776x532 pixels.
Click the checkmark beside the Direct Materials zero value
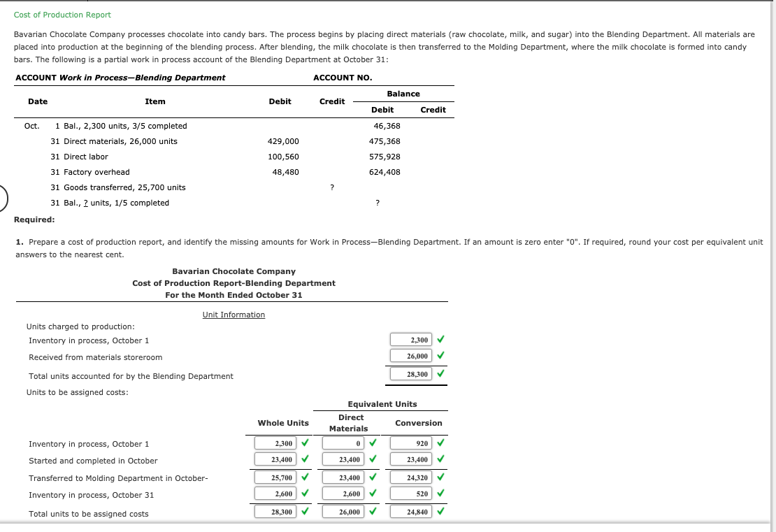[373, 443]
